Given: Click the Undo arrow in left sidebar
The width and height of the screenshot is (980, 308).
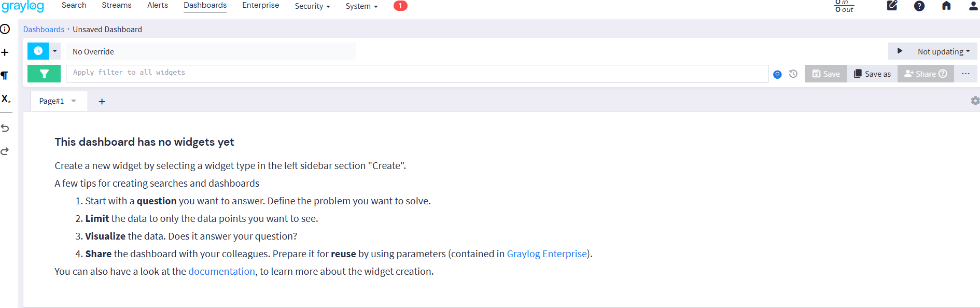Looking at the screenshot, I should click(5, 128).
